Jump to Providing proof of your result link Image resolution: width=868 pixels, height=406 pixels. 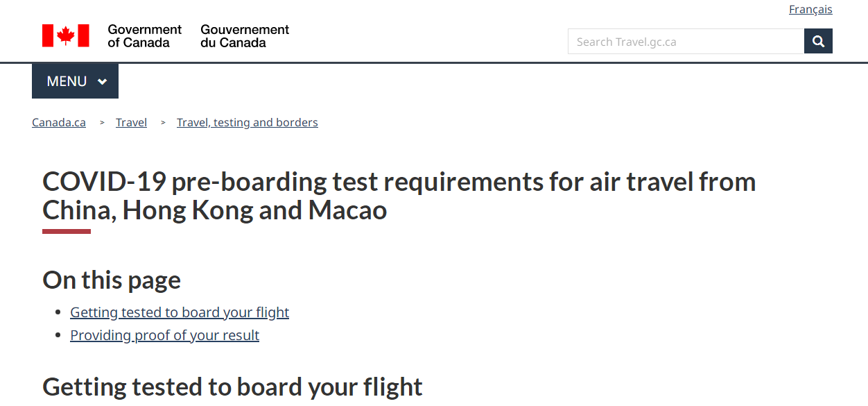point(164,335)
